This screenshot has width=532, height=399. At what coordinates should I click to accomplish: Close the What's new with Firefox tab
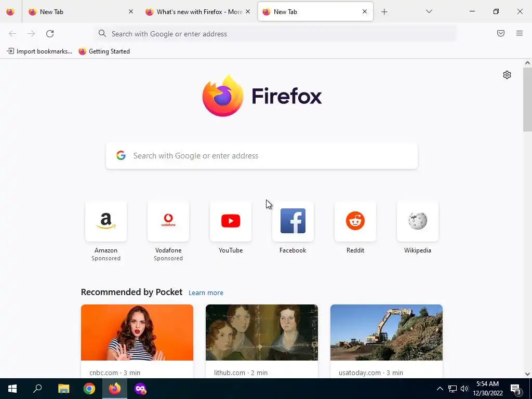[248, 11]
